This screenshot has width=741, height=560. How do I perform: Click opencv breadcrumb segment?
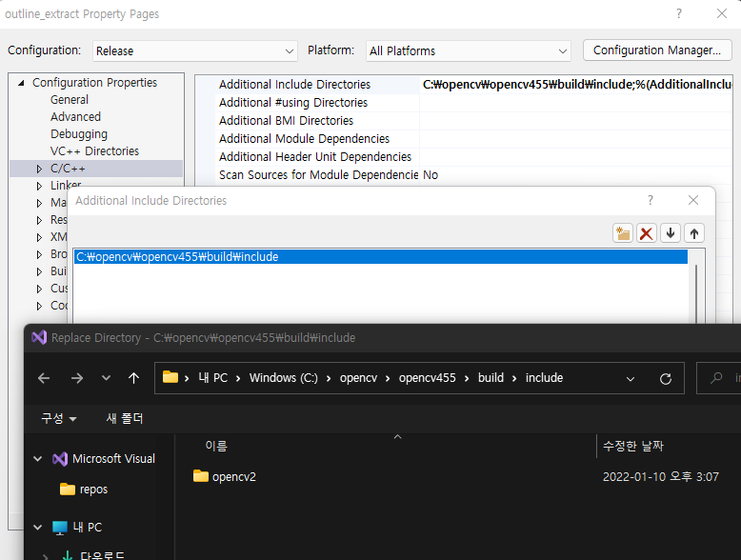(x=358, y=378)
